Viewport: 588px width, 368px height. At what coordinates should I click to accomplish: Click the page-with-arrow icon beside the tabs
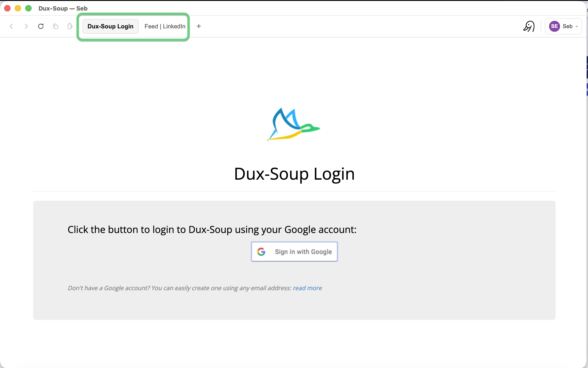pyautogui.click(x=70, y=26)
